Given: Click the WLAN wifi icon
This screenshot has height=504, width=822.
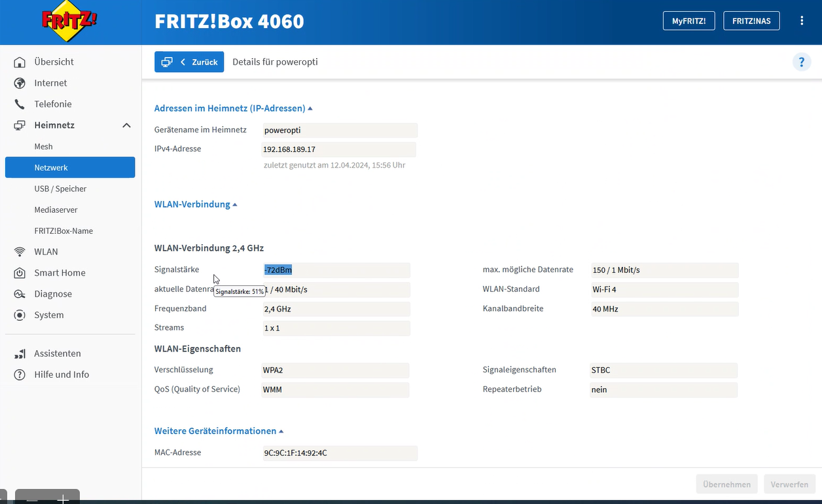Looking at the screenshot, I should pyautogui.click(x=20, y=252).
